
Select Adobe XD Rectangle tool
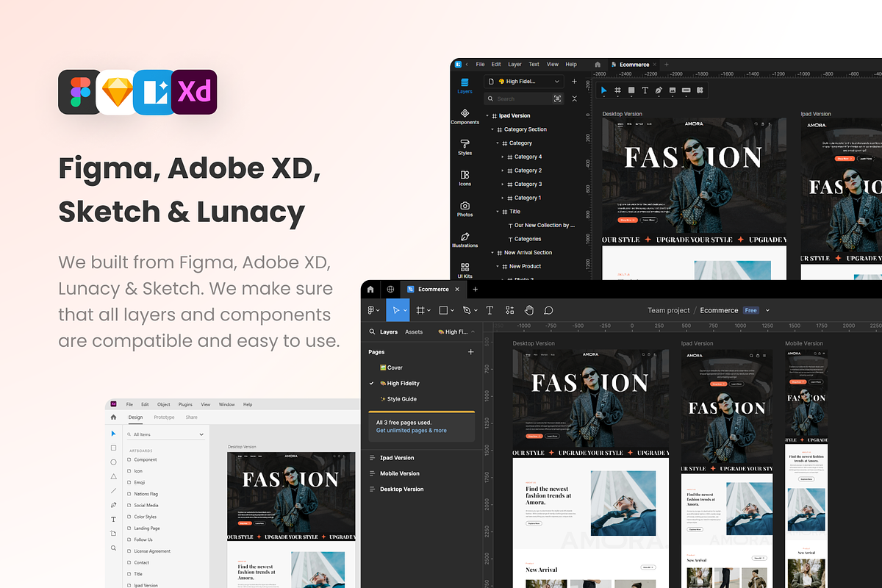[x=113, y=448]
